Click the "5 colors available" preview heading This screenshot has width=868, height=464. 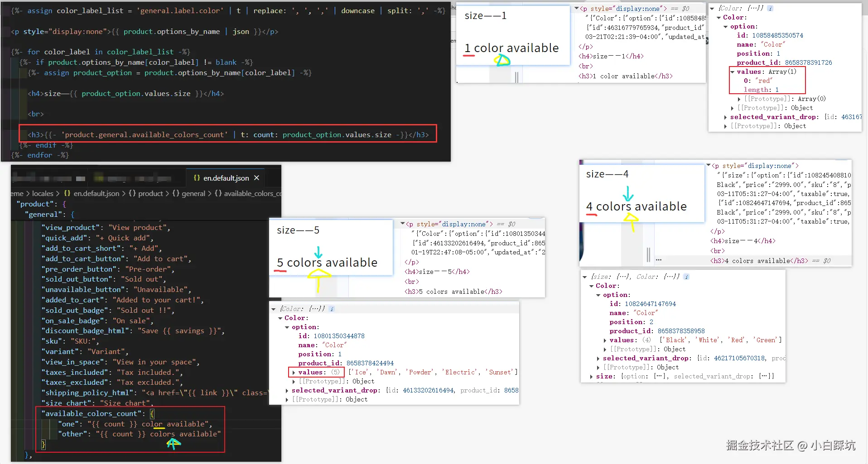point(327,263)
